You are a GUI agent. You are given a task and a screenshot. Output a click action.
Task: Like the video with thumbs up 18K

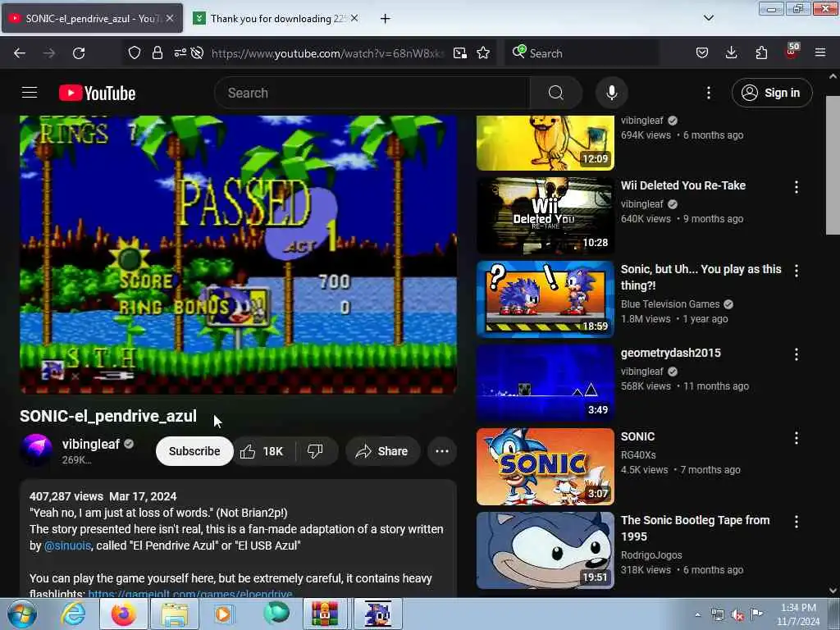[263, 451]
